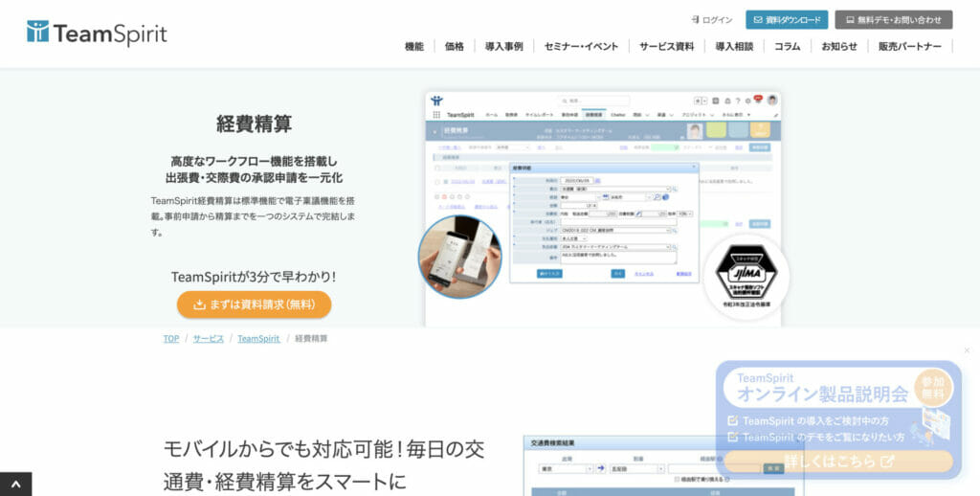This screenshot has height=496, width=980.
Task: Click the light blue tile in header bar
Action: point(738,130)
